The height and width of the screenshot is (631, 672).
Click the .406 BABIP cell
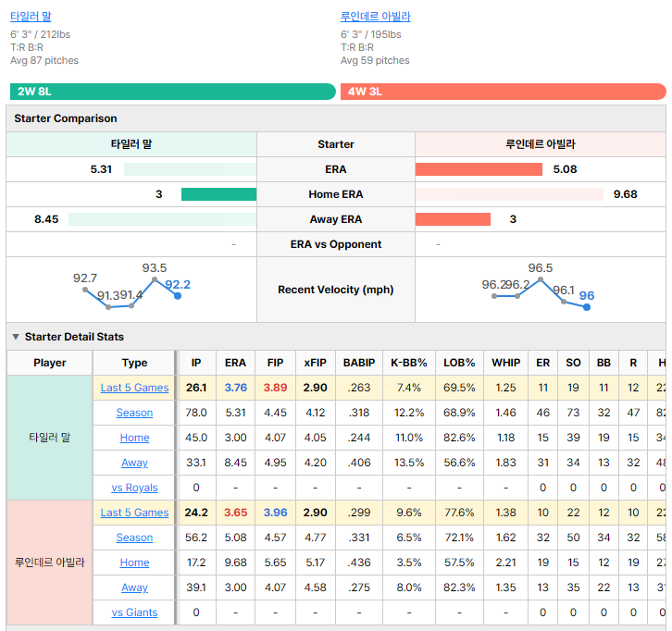tap(359, 463)
